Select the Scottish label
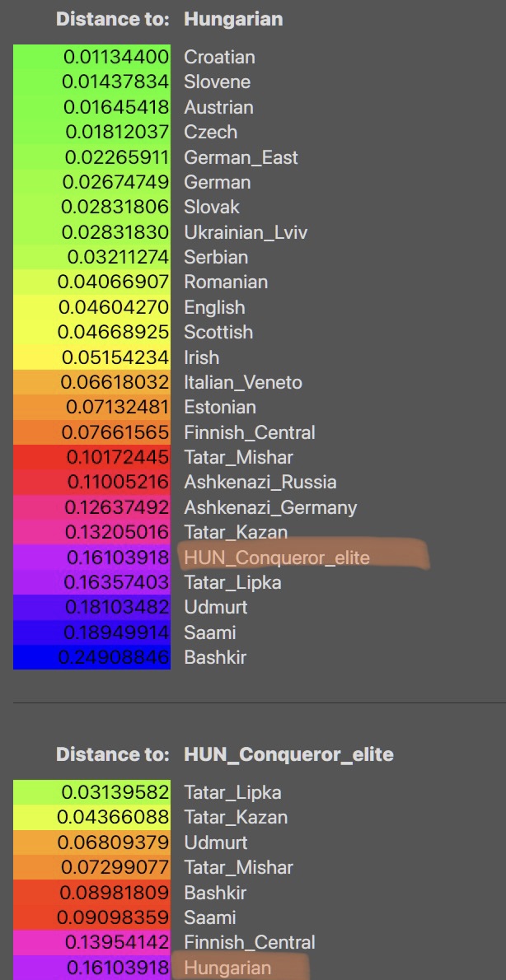 [x=218, y=332]
